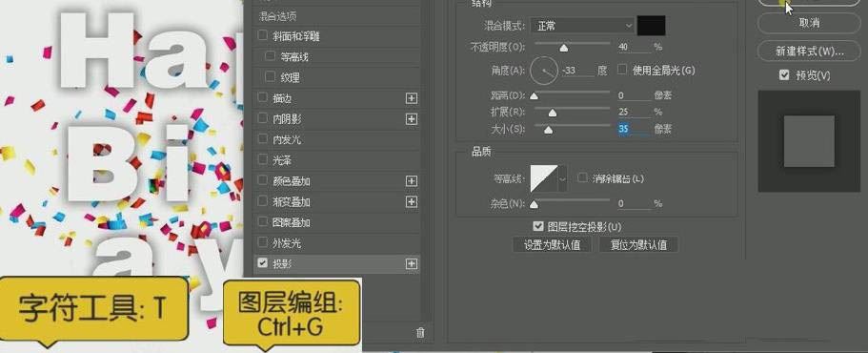Enable the 描边 checkbox
This screenshot has width=868, height=353.
[x=262, y=97]
